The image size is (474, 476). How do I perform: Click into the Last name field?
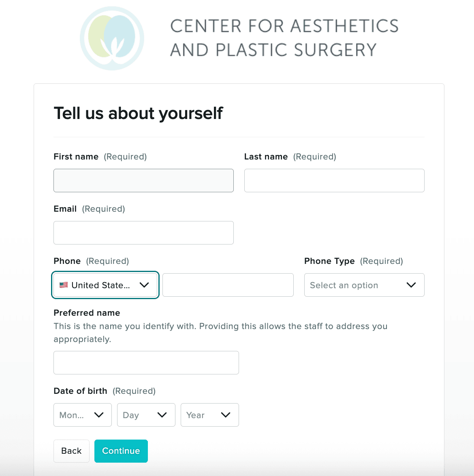(x=334, y=181)
